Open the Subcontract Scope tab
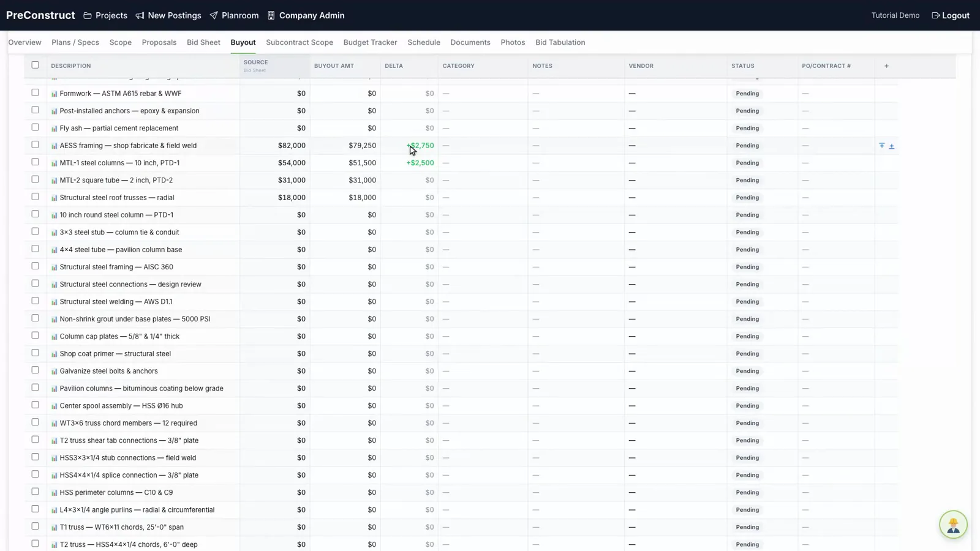This screenshot has width=980, height=551. [300, 42]
